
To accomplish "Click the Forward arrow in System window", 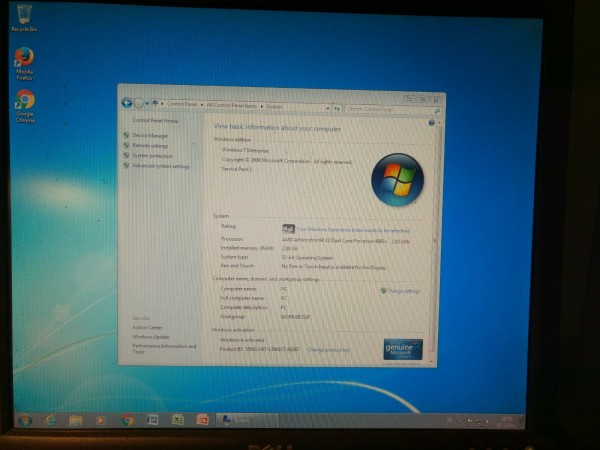I will 139,103.
